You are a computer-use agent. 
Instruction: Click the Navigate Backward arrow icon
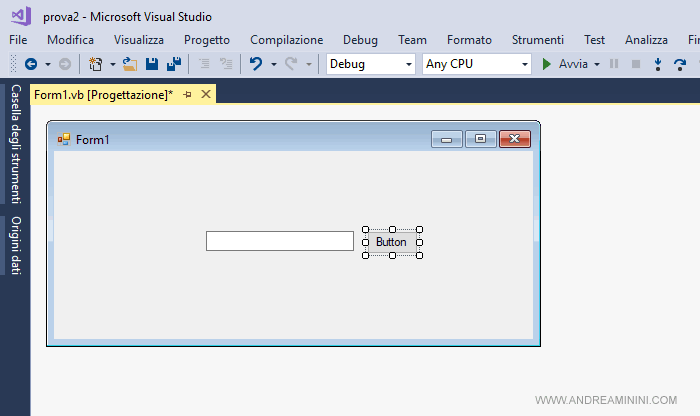click(30, 64)
